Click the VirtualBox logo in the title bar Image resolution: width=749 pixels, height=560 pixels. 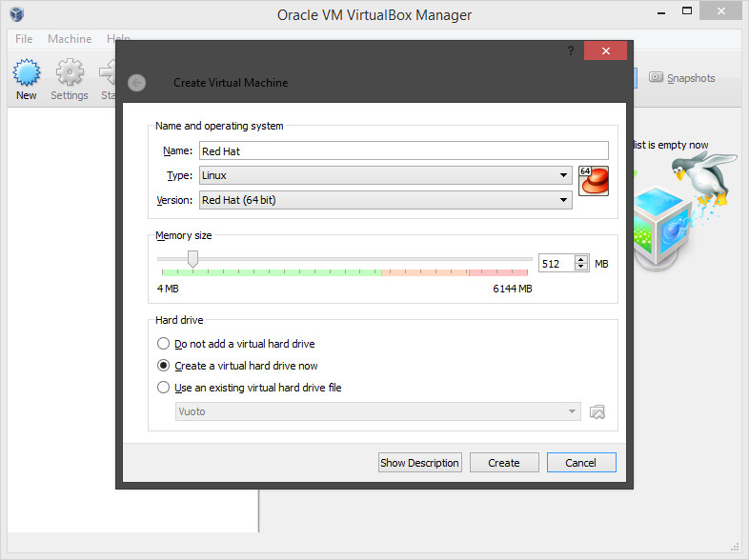[x=17, y=14]
